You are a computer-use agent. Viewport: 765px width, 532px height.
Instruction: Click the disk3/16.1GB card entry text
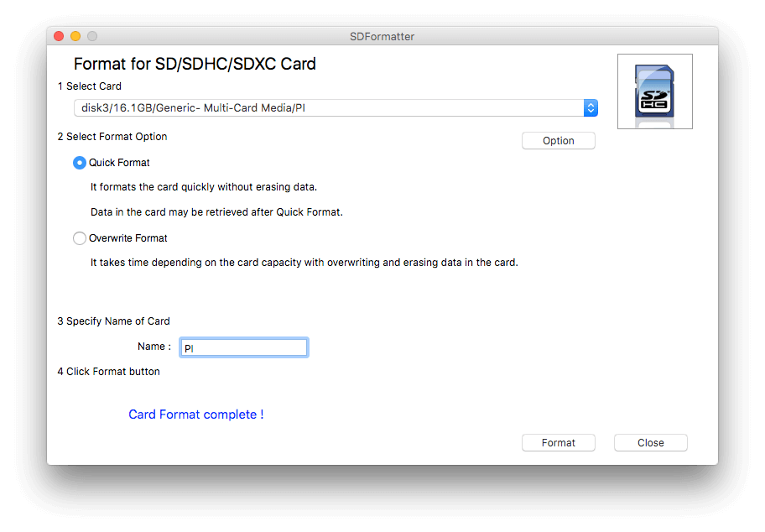[x=193, y=108]
